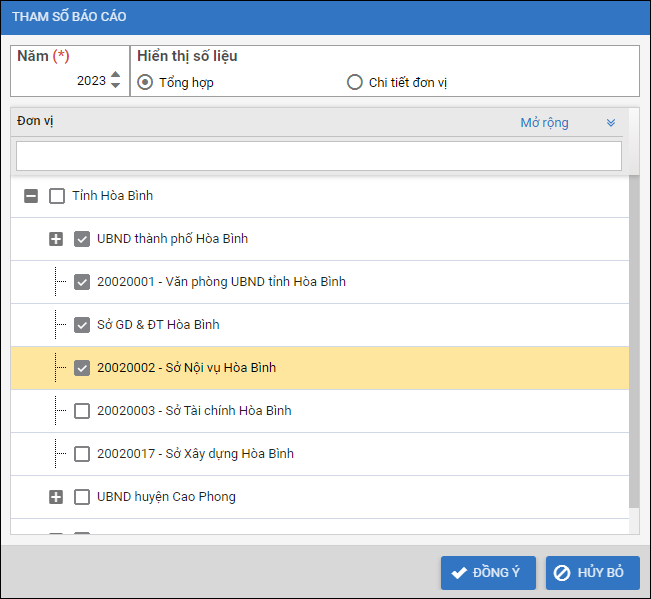
Task: Click the Mở rộng link
Action: 544,123
